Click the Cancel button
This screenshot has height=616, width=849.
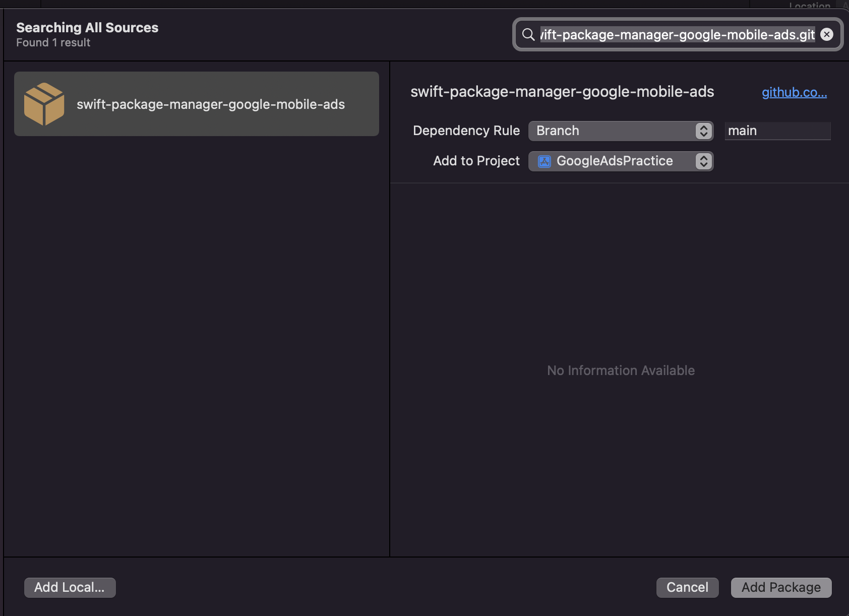pyautogui.click(x=687, y=588)
